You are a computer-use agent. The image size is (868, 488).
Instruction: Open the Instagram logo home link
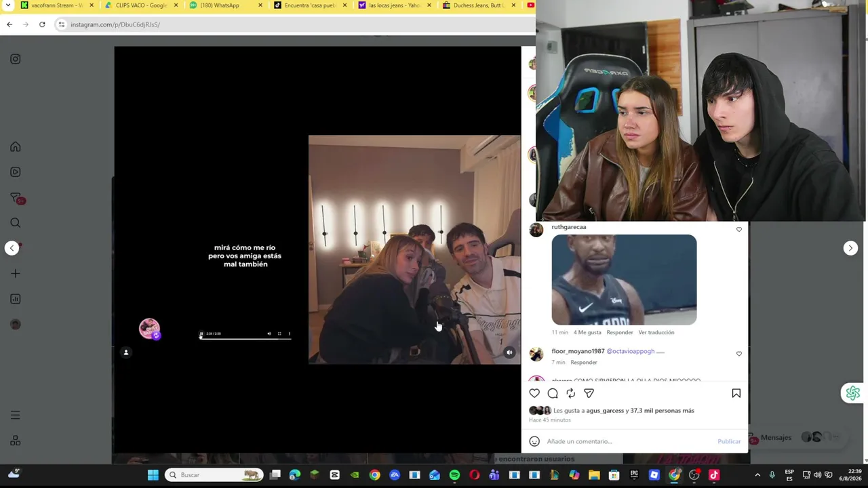[x=16, y=59]
